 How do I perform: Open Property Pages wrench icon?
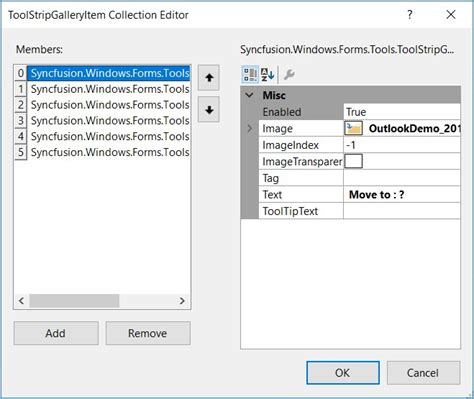coord(289,74)
